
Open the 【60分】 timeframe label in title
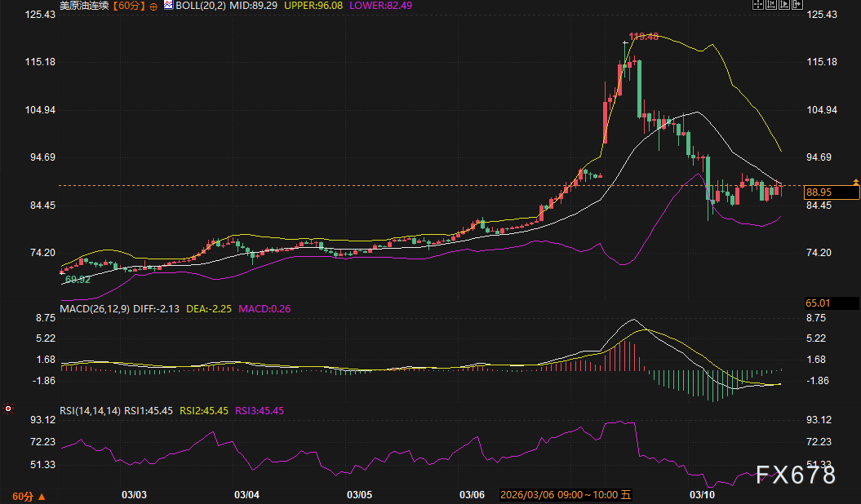pyautogui.click(x=128, y=6)
